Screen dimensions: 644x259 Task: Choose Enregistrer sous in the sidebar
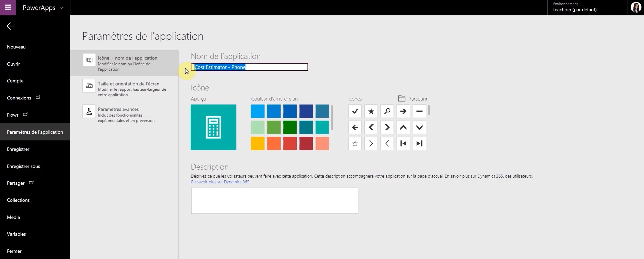click(24, 166)
